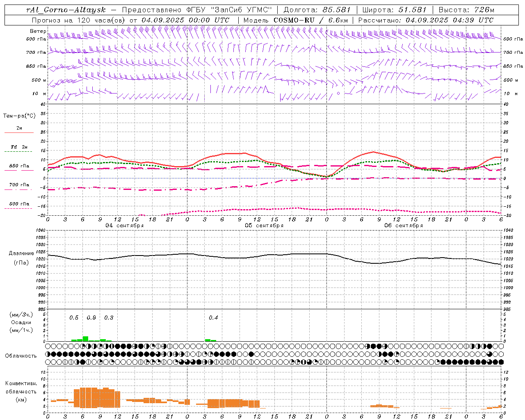Click the Тем-ра(°C) axis label
This screenshot has width=525, height=420.
[19, 116]
